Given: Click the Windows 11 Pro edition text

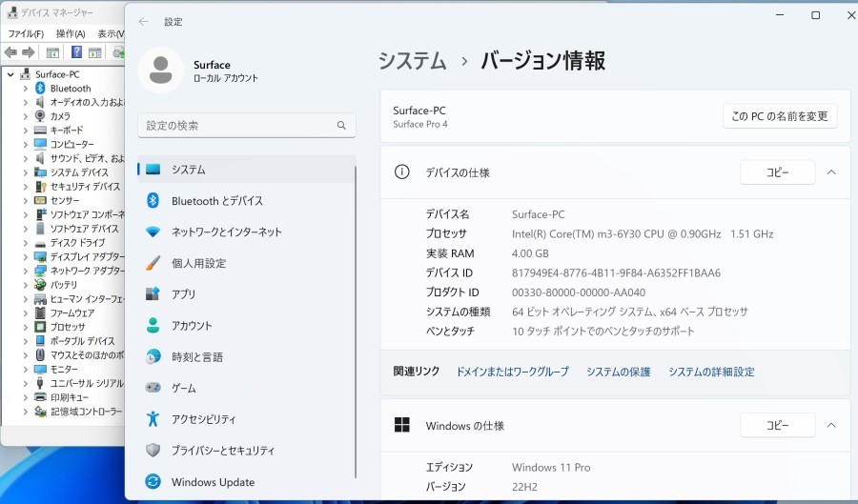Looking at the screenshot, I should (x=551, y=468).
